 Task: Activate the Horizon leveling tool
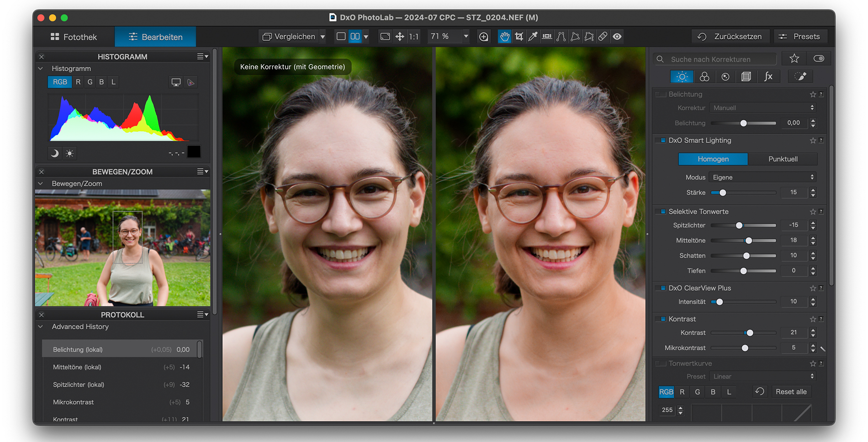click(547, 37)
